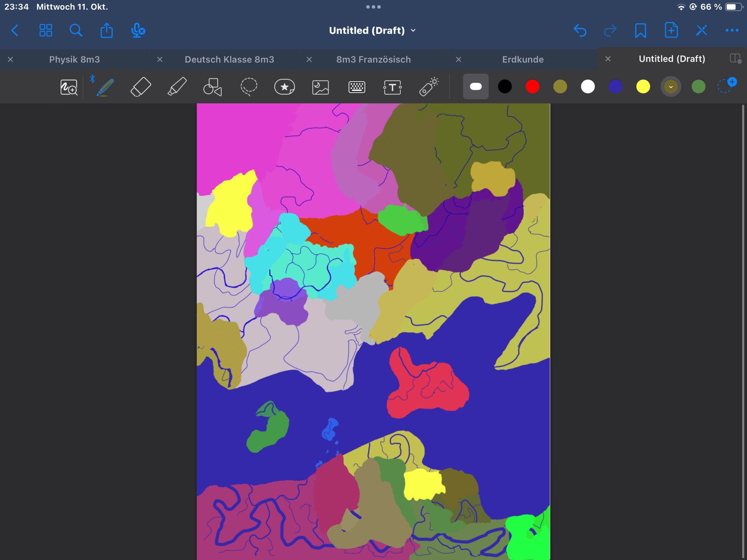Insert an image with Image tool
747x560 pixels.
pos(321,87)
